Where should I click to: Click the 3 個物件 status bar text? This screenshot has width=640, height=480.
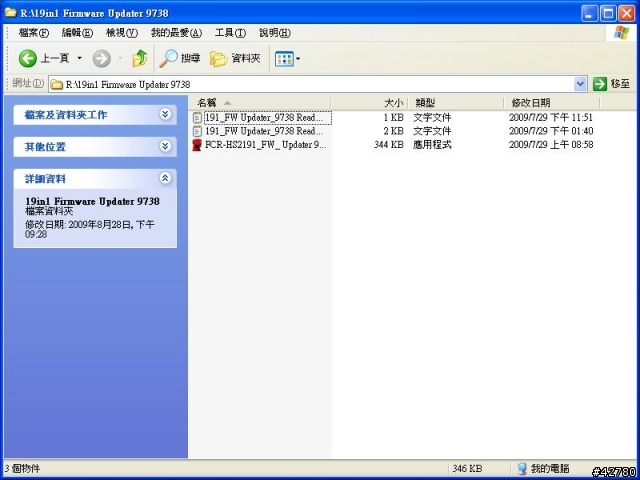click(22, 469)
